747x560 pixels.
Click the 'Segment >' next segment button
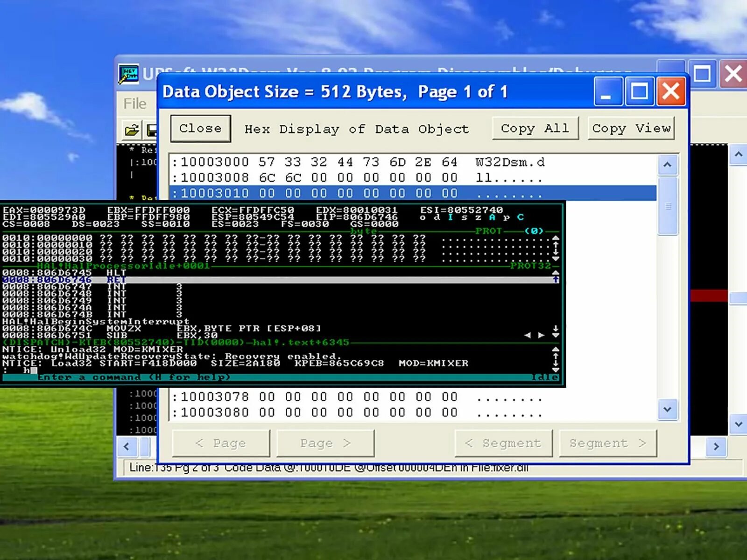click(608, 443)
